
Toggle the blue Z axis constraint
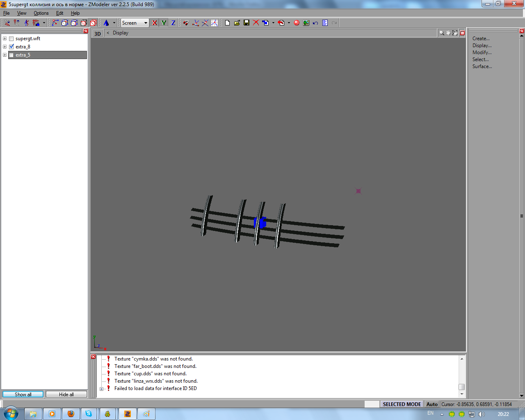173,23
